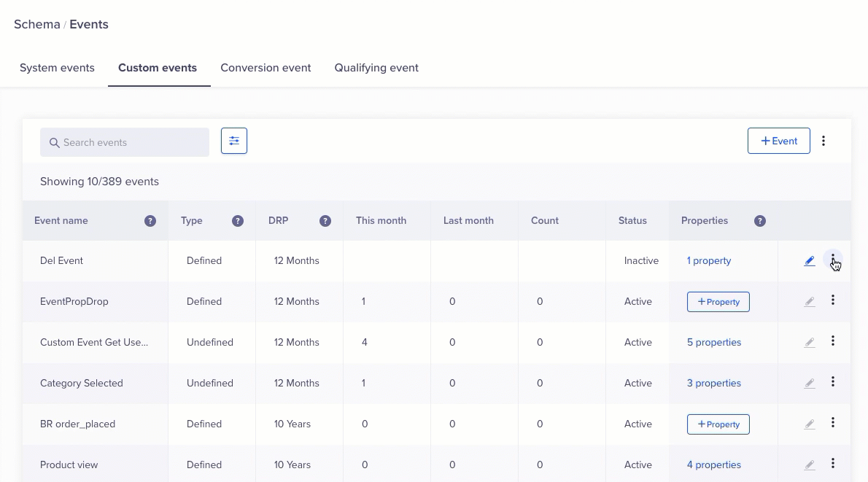The image size is (868, 482).
Task: Open the Conversion event tab
Action: [x=266, y=68]
